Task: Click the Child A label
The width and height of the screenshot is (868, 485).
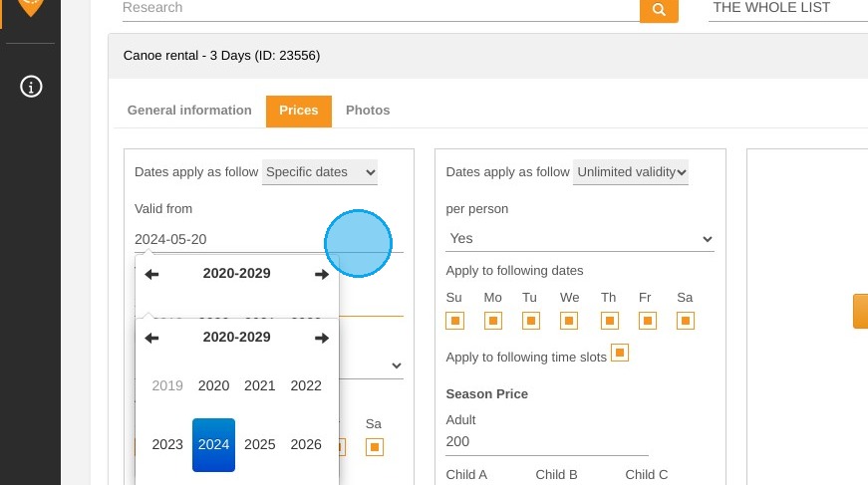Action: click(x=466, y=475)
